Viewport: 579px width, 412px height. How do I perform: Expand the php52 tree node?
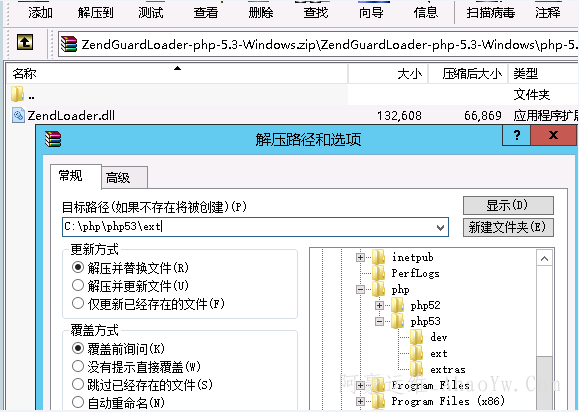pyautogui.click(x=379, y=305)
